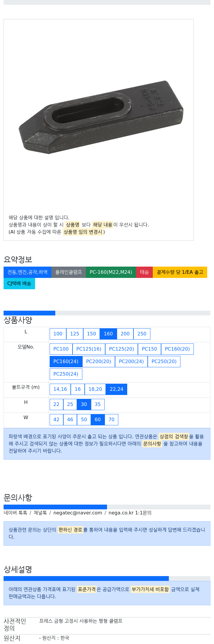The image size is (214, 644).
Task: Choose the 250 length option
Action: click(x=142, y=334)
